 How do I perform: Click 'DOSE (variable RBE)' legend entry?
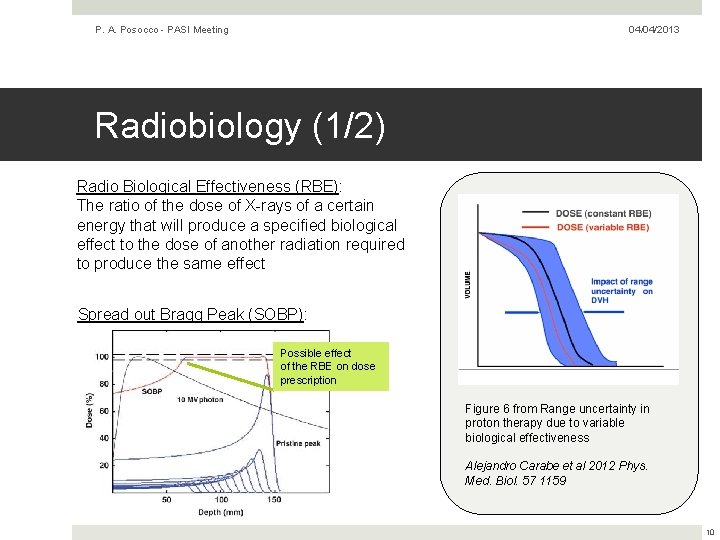pyautogui.click(x=603, y=227)
